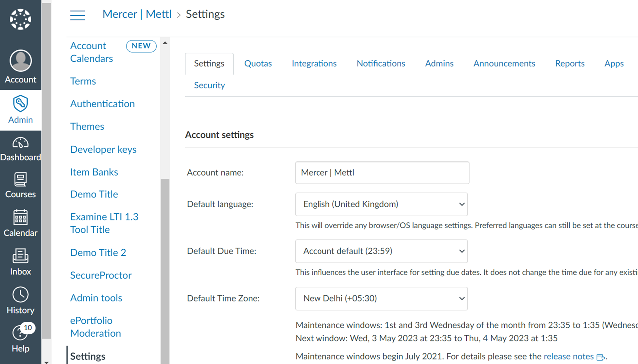
Task: Open SecureProctor in the sidebar
Action: coord(101,275)
